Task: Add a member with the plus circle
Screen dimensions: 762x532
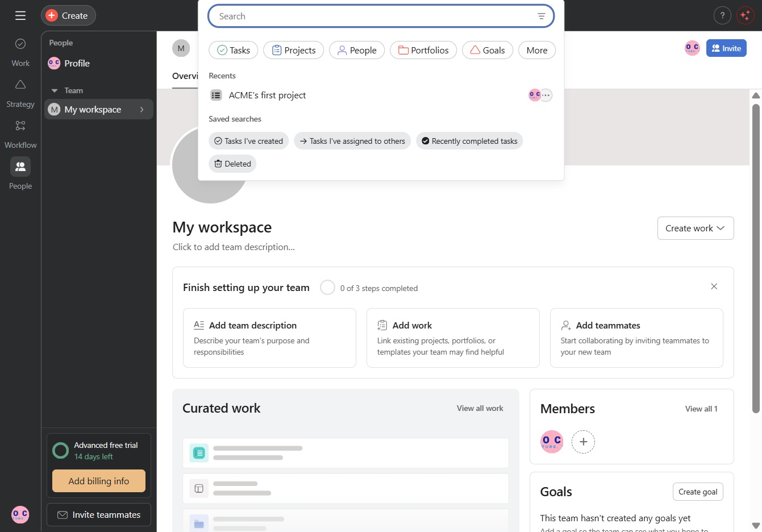Action: click(583, 442)
